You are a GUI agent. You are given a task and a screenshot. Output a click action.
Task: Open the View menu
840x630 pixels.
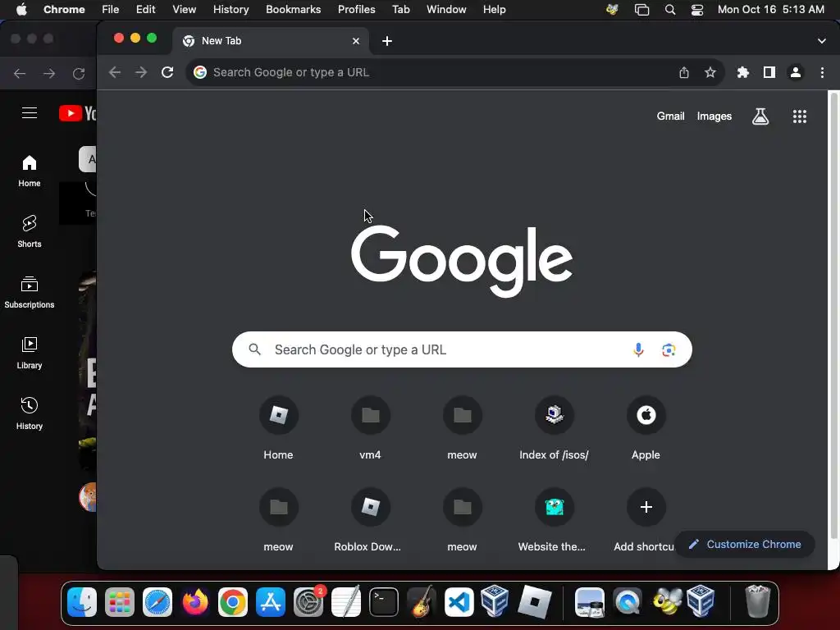point(185,10)
